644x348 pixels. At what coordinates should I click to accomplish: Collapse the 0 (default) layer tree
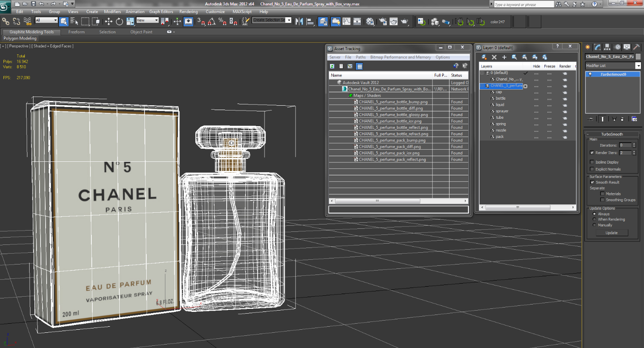click(482, 73)
